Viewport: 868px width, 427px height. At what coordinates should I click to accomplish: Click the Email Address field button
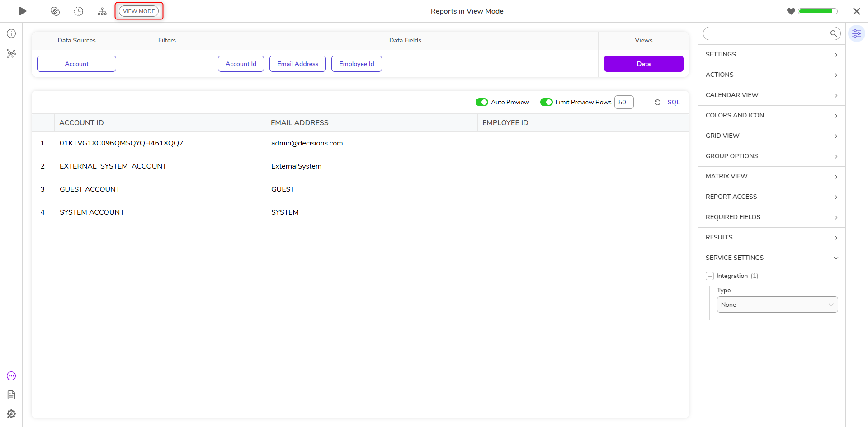(x=297, y=64)
